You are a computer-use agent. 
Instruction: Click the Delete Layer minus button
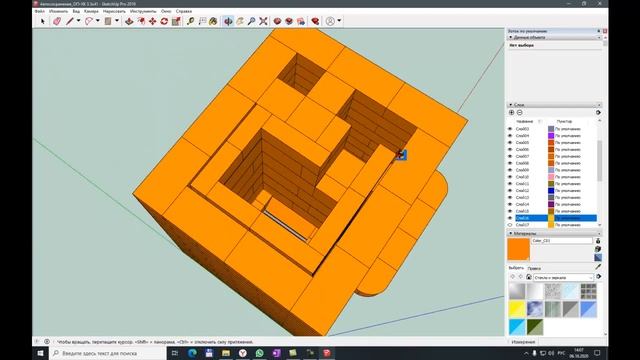pyautogui.click(x=520, y=113)
